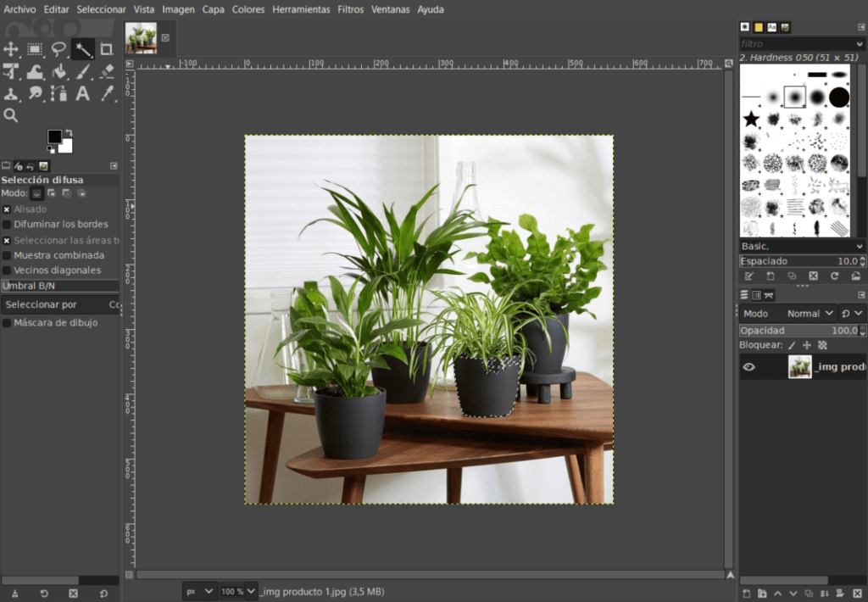
Task: Toggle Seleccionar las áreas transparentes checkbox
Action: 7,240
